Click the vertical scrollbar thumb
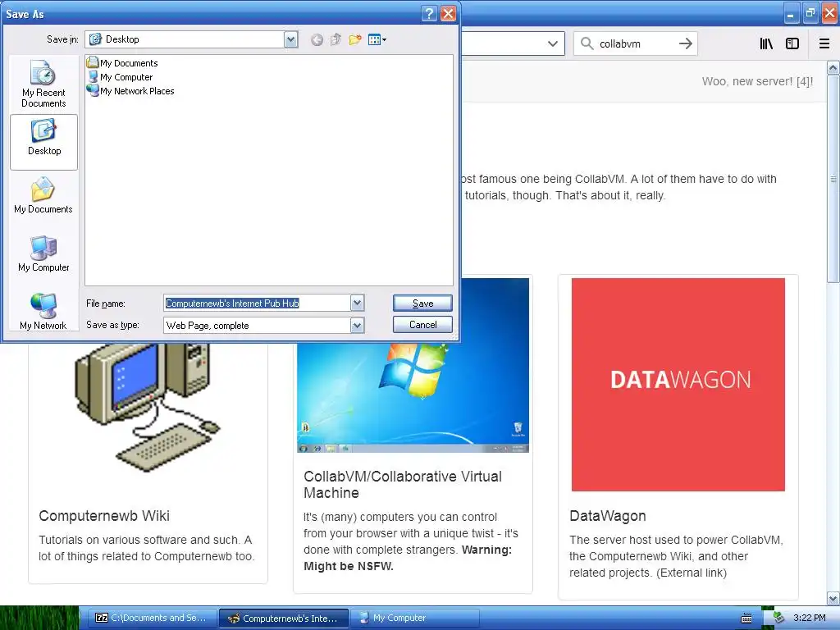840x630 pixels. click(x=833, y=179)
